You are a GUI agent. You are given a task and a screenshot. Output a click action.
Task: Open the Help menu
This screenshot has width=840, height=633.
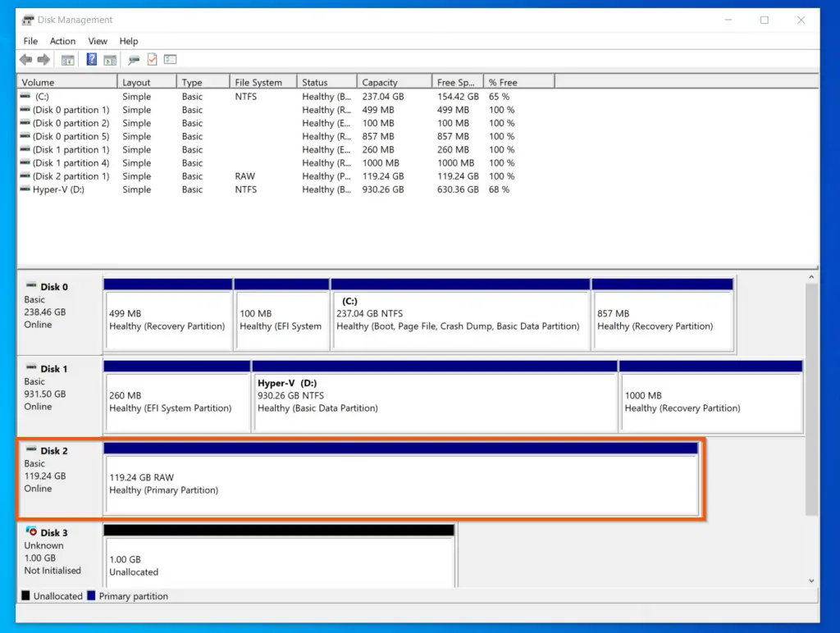(x=129, y=41)
